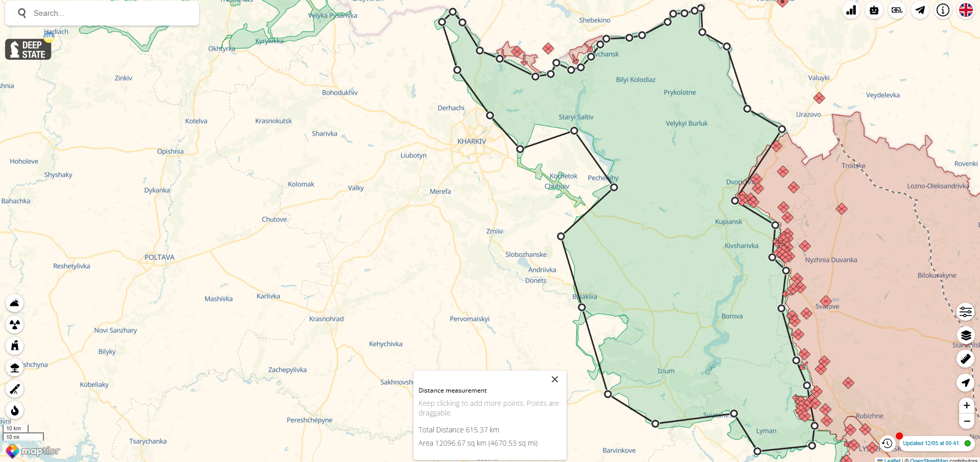Click the POLTAVA city label

tap(159, 257)
